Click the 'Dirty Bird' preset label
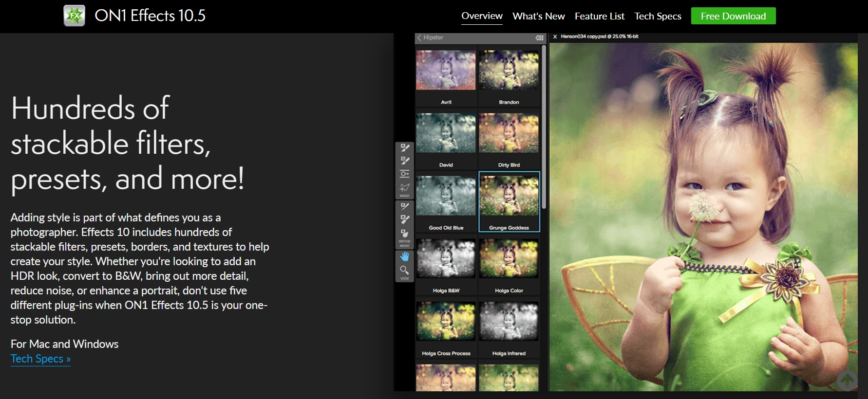868x399 pixels. [509, 165]
